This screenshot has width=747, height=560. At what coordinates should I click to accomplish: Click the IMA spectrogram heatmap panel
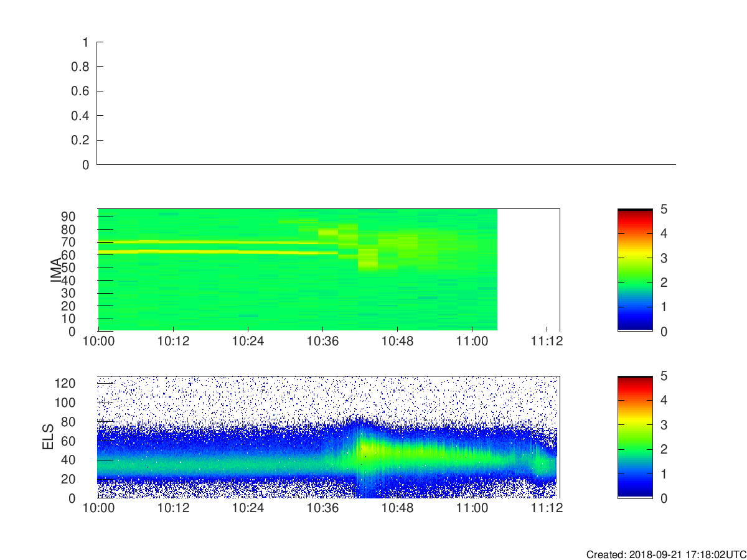point(329,270)
